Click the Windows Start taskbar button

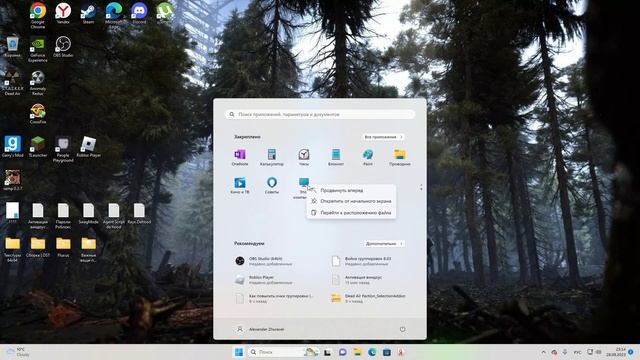pyautogui.click(x=239, y=352)
